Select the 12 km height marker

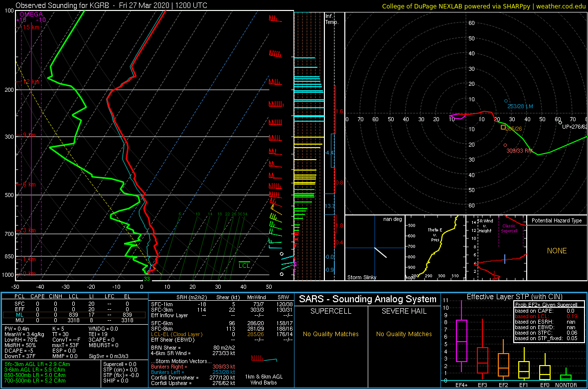pos(28,81)
